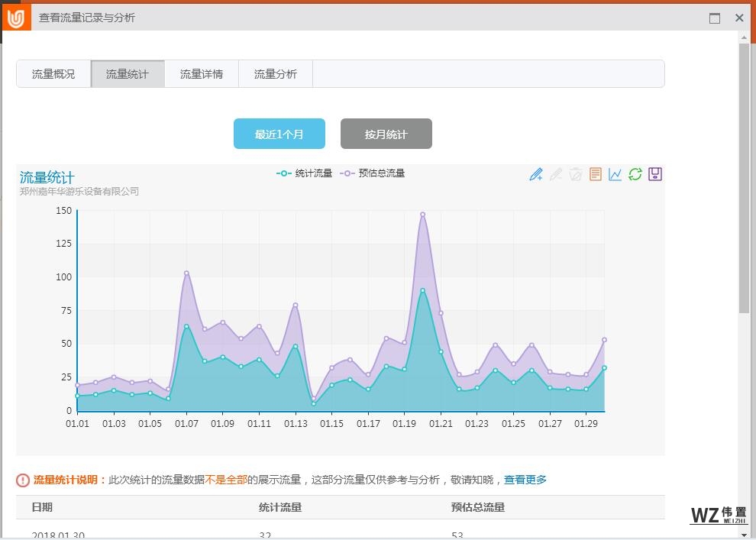Maximize the window

click(715, 18)
